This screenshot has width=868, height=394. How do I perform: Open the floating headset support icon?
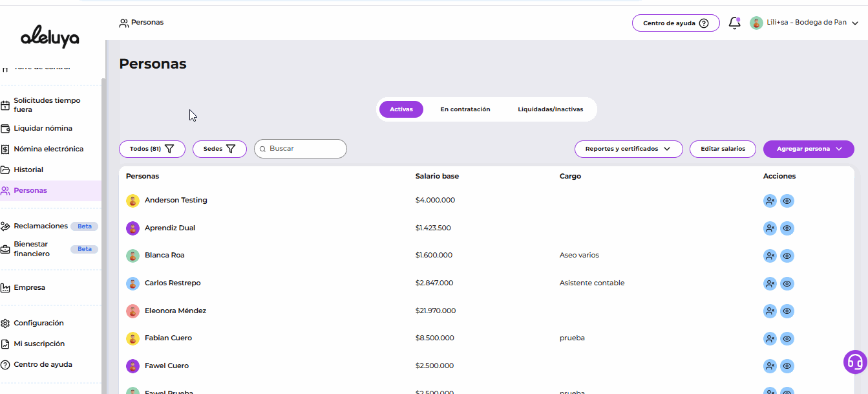point(855,362)
